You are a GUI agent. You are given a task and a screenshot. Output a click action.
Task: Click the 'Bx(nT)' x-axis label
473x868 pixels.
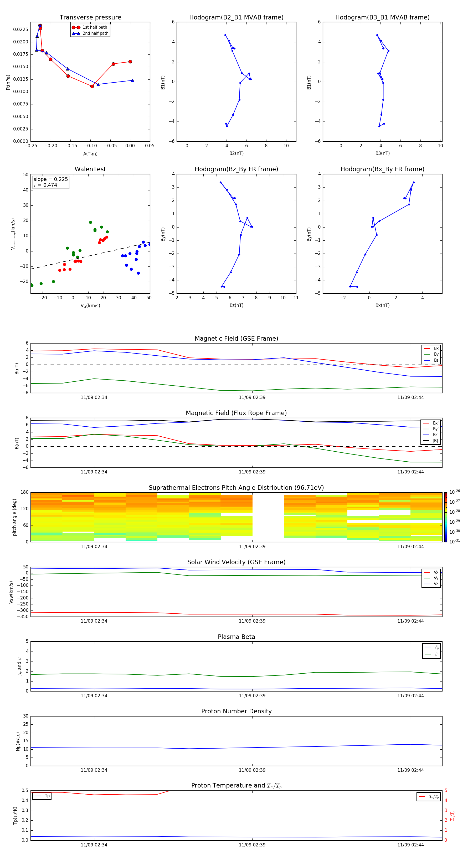pyautogui.click(x=382, y=305)
